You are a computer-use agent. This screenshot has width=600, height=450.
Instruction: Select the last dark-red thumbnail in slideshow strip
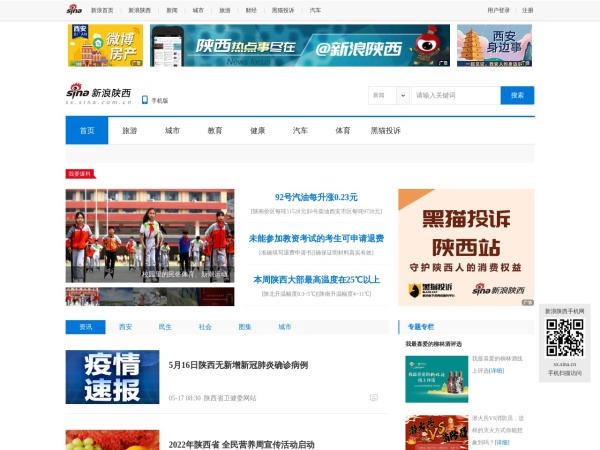pos(217,297)
